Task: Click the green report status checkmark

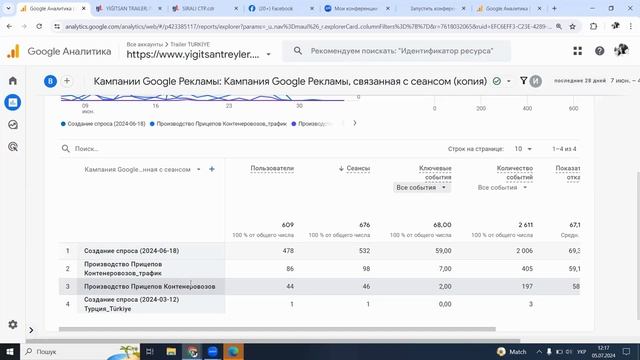Action: click(497, 81)
